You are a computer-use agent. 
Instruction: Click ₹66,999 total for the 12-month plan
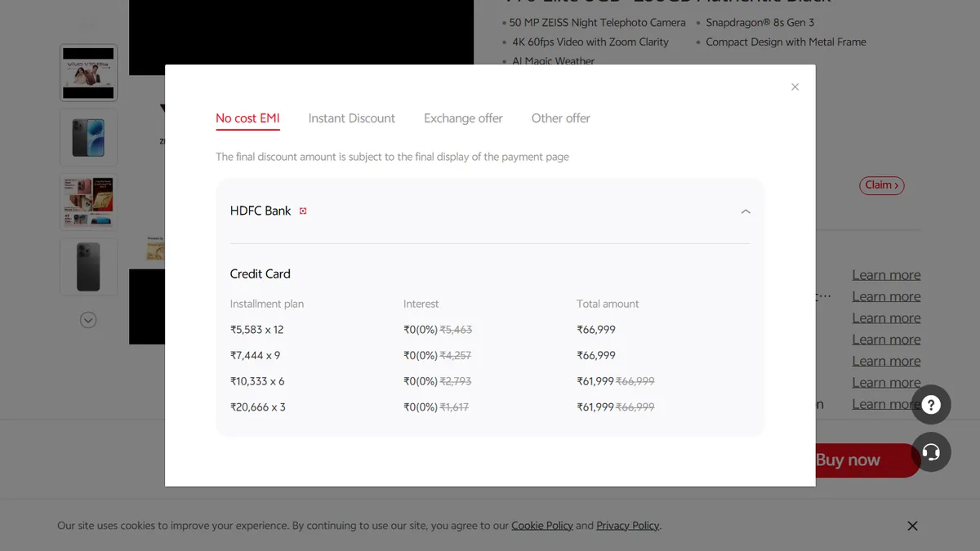[596, 330]
